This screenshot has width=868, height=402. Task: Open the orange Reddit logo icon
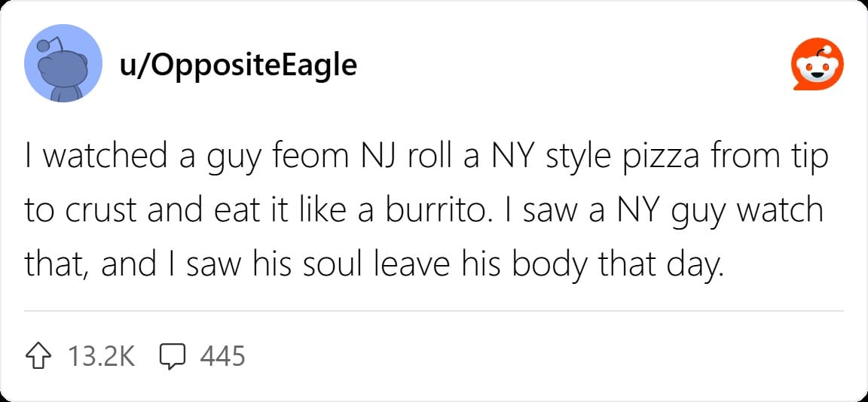tap(817, 65)
